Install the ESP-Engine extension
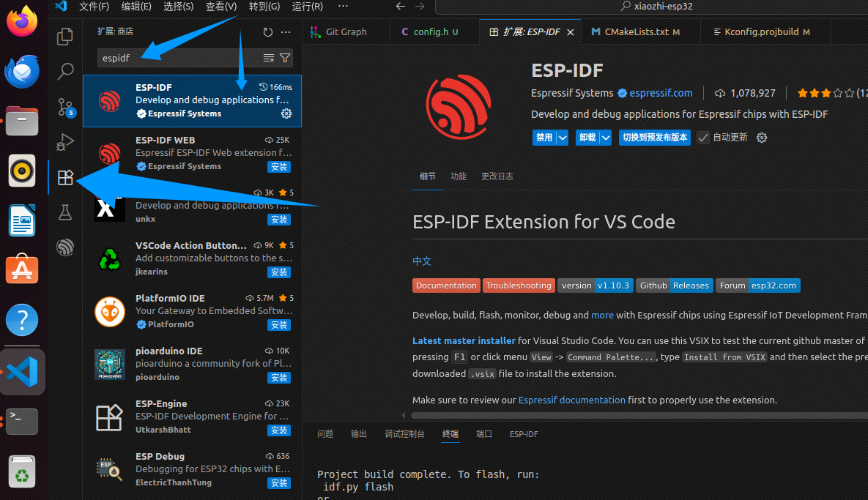 [x=279, y=430]
